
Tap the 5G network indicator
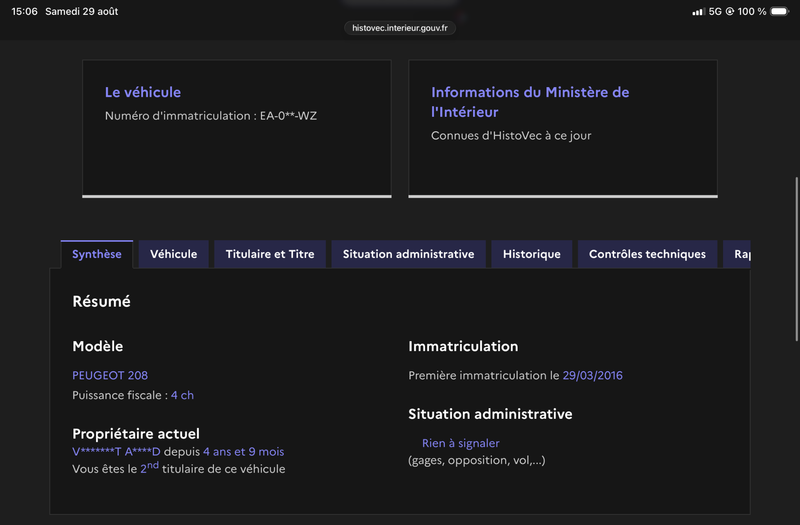click(715, 11)
